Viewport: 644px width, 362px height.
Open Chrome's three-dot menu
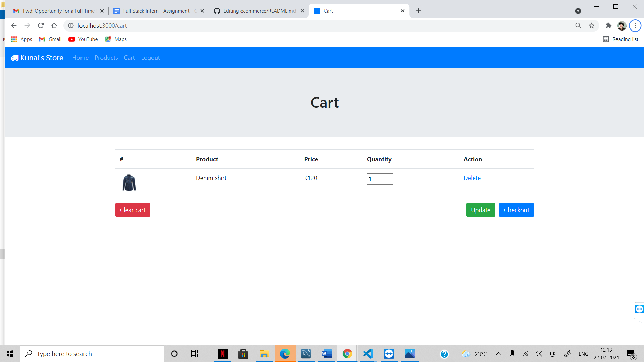[635, 25]
